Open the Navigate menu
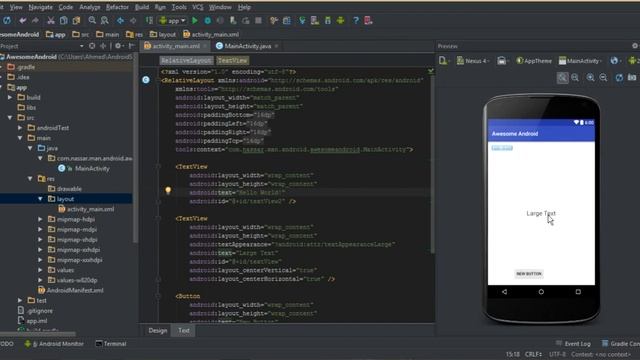Image resolution: width=640 pixels, height=360 pixels. click(40, 7)
